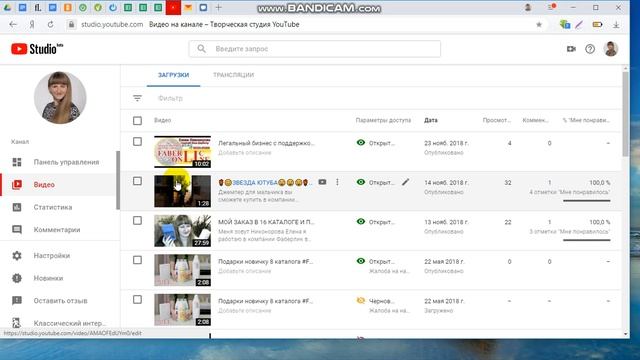Open Статистика menu label
Viewport: 640px width, 360px height.
(x=53, y=207)
